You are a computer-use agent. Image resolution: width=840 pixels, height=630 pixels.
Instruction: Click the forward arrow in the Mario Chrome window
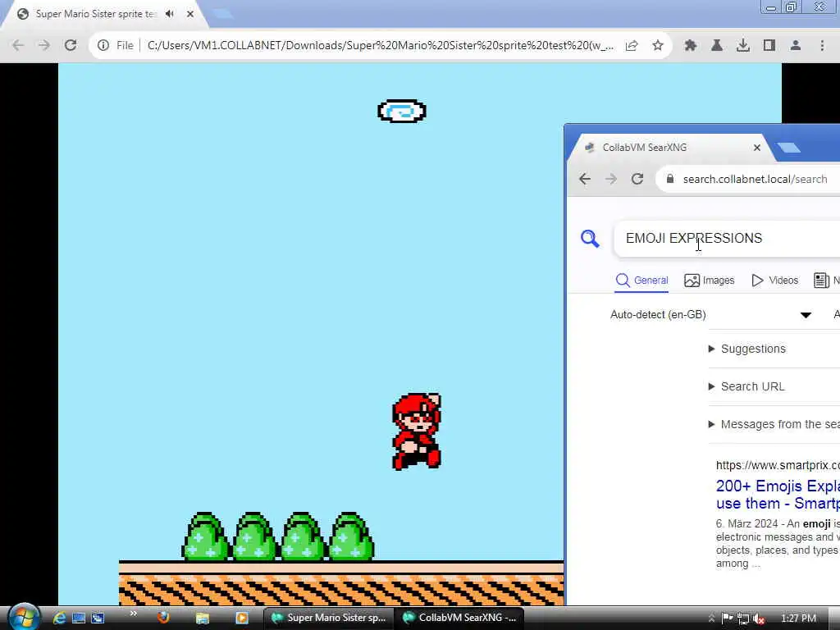tap(44, 46)
